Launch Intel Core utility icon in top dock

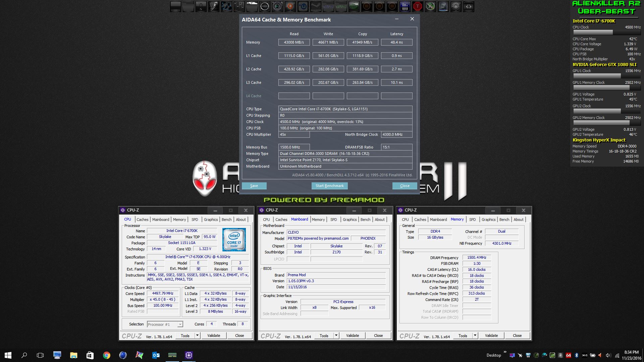coord(443,6)
